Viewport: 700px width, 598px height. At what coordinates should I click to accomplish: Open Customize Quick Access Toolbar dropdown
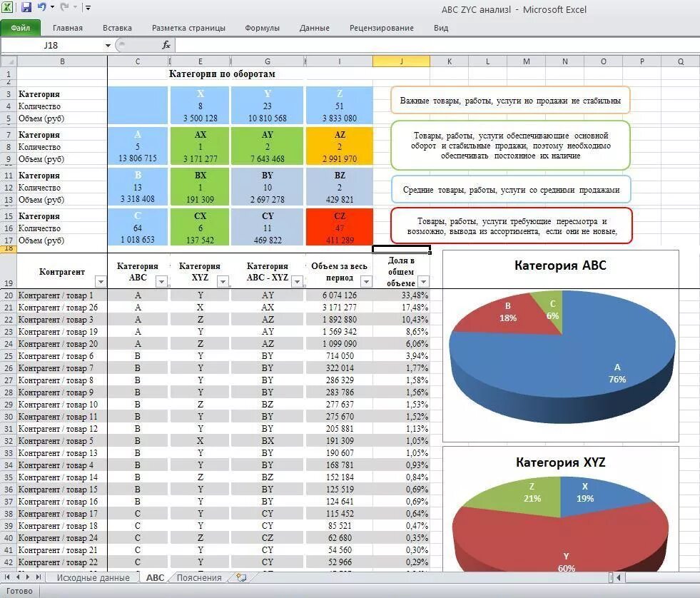tap(88, 8)
